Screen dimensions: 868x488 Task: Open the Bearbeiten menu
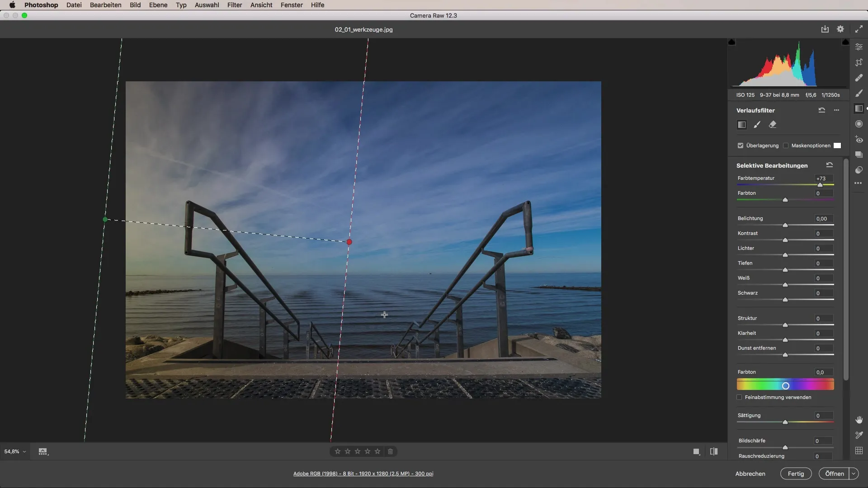[105, 5]
